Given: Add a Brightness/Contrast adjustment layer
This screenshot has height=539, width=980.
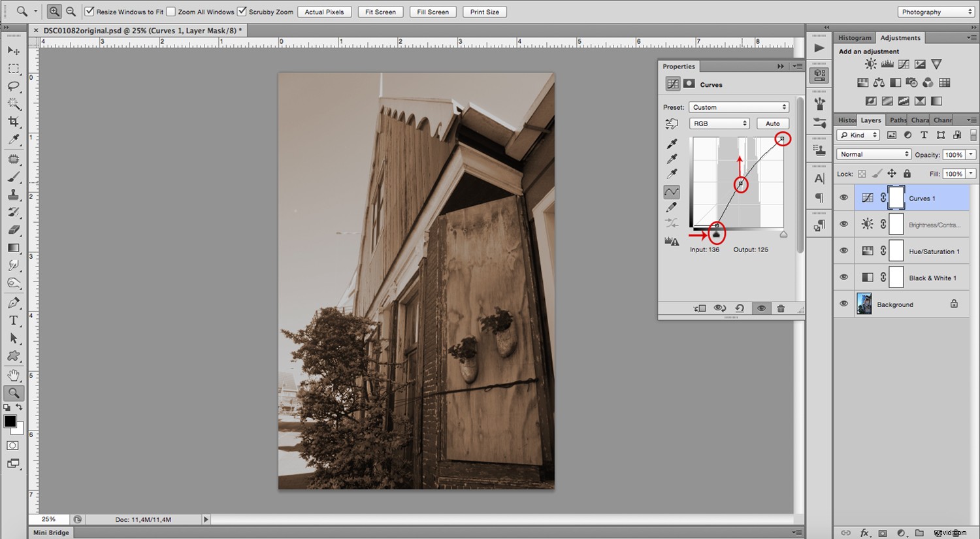Looking at the screenshot, I should coord(870,63).
